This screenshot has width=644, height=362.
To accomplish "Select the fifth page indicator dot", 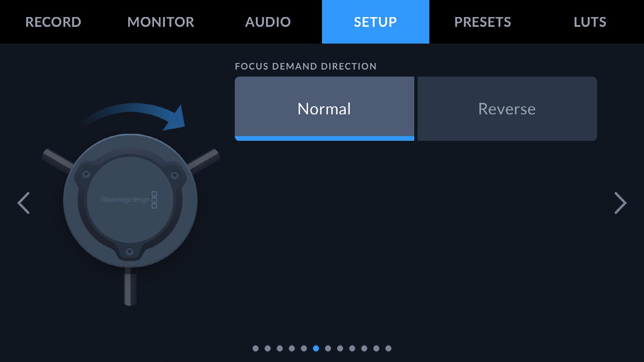I will point(304,348).
